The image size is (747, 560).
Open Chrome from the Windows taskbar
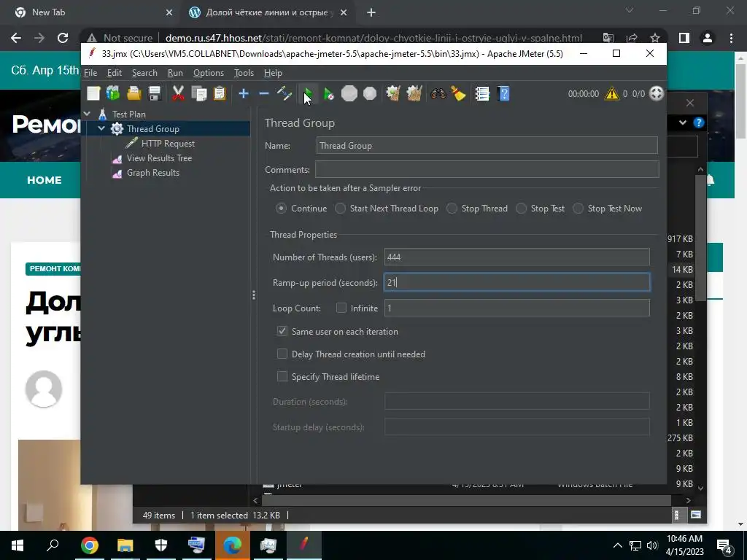coord(89,545)
